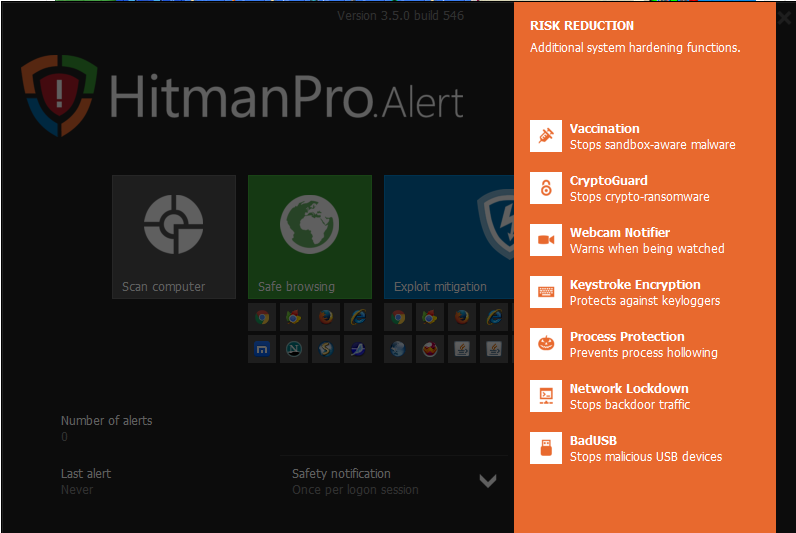Viewport: 796px width, 533px height.
Task: Open the Network Lockdown terminal icon
Action: tap(546, 396)
